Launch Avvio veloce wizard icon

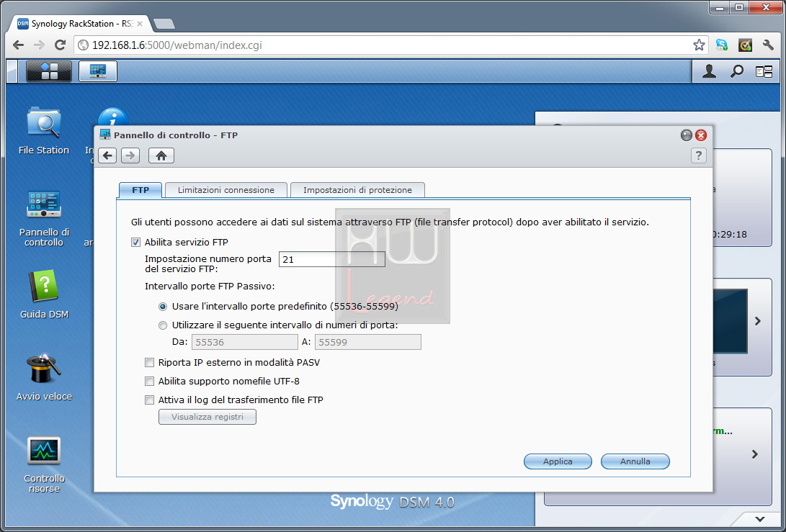point(44,377)
